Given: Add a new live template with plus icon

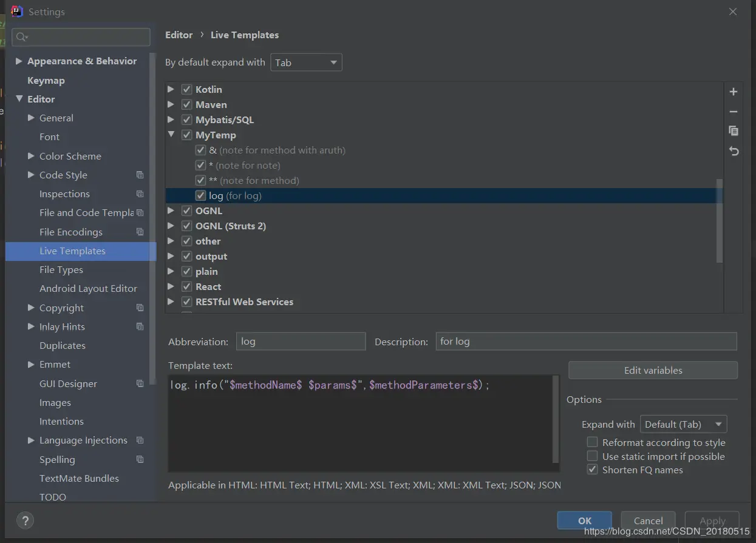Looking at the screenshot, I should pyautogui.click(x=734, y=92).
